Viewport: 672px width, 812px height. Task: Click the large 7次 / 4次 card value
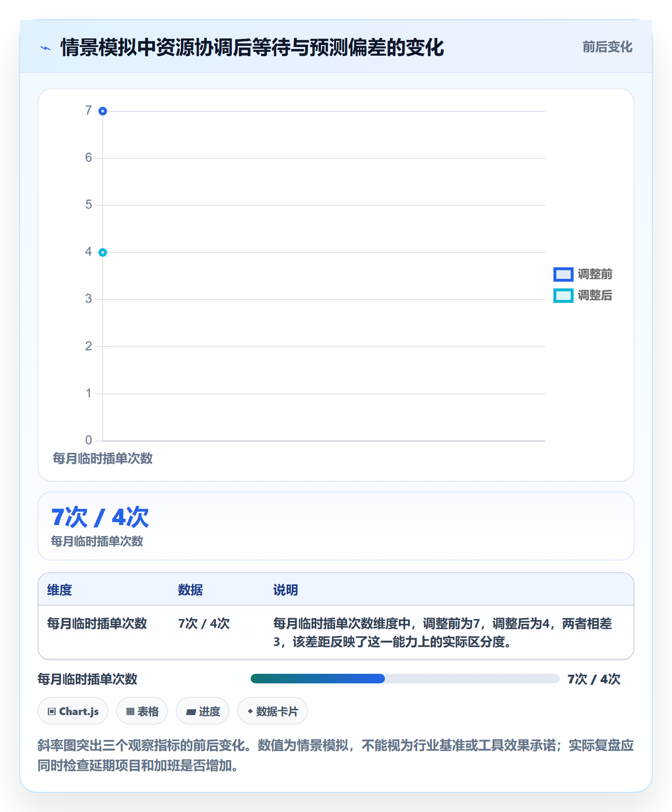point(100,517)
